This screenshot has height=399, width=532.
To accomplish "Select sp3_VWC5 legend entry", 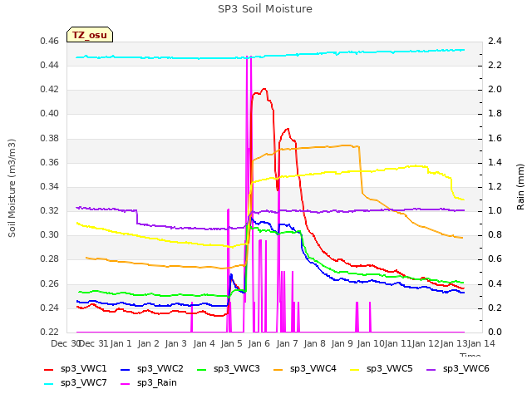I will pyautogui.click(x=381, y=369).
